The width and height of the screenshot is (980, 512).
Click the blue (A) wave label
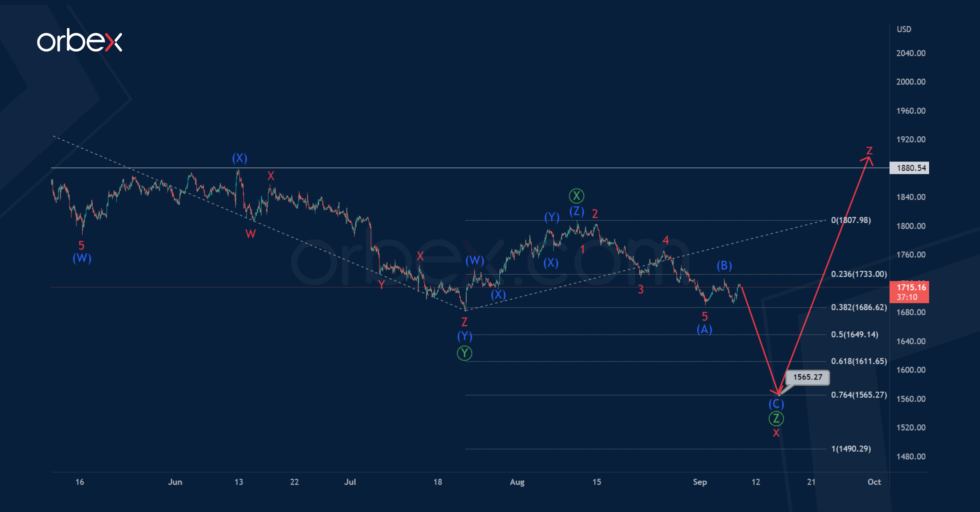click(x=704, y=329)
